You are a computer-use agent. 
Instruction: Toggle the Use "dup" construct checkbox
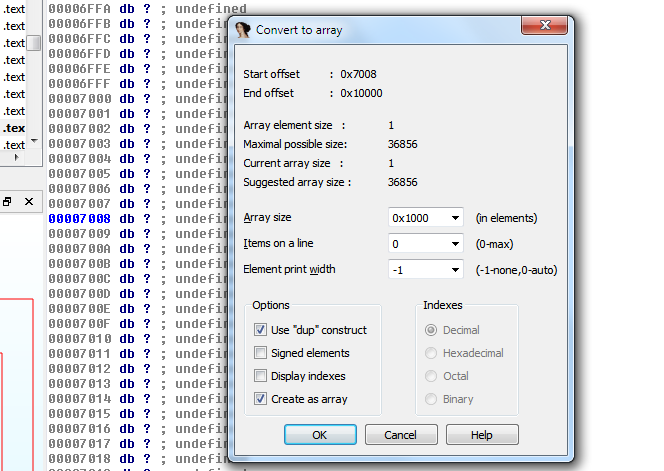coord(261,330)
